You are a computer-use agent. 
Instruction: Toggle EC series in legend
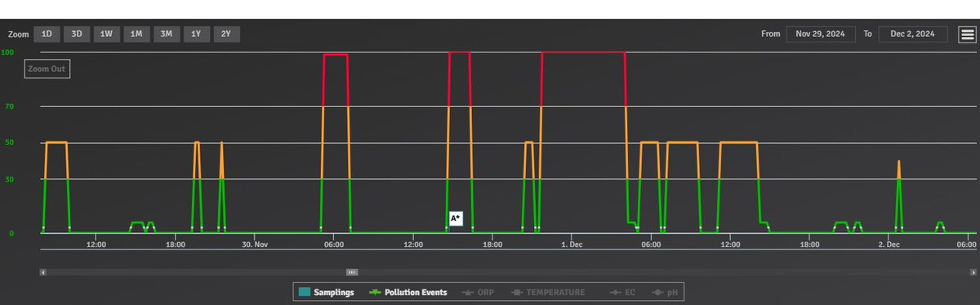[622, 292]
